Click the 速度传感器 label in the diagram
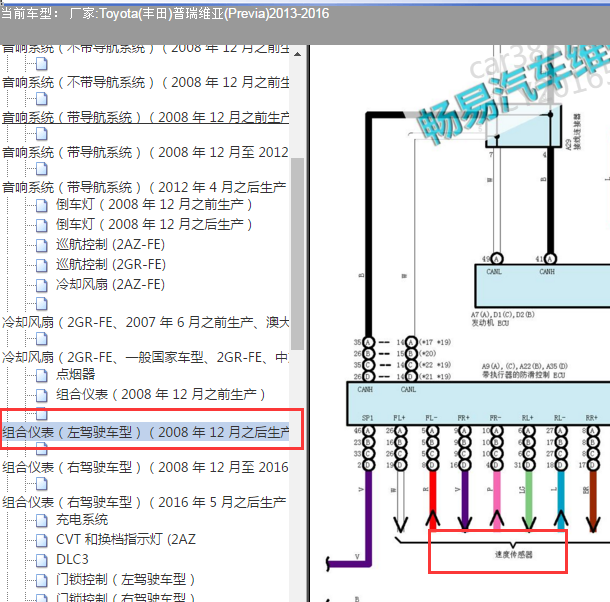The width and height of the screenshot is (610, 602). pos(514,555)
